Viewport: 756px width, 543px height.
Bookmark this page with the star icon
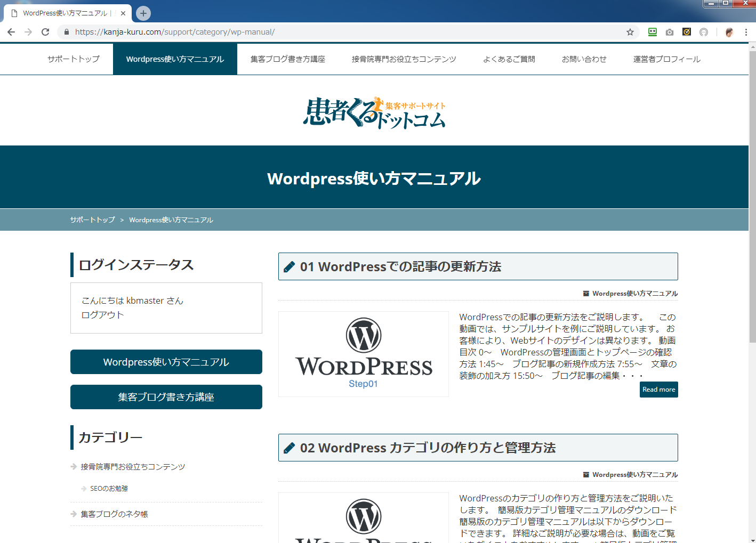pos(630,32)
